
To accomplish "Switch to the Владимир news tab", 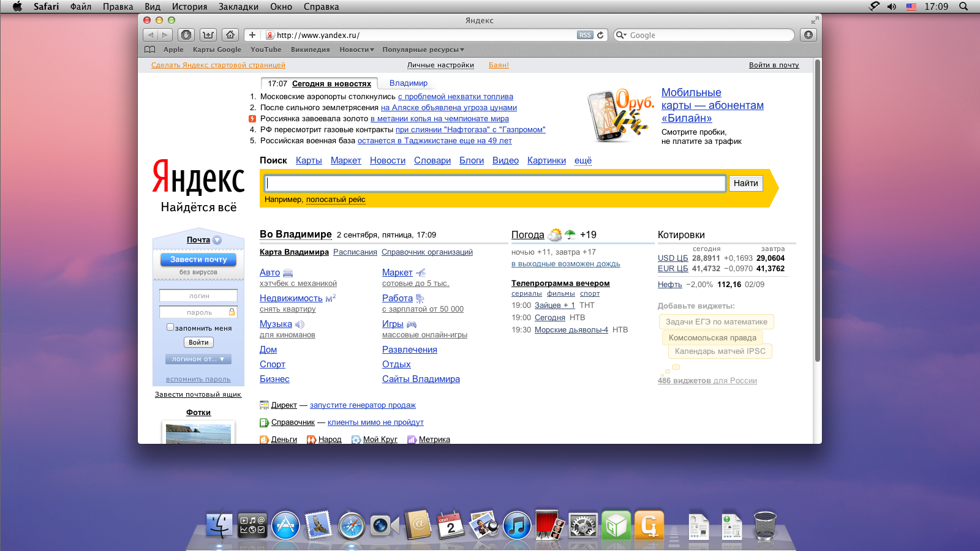I will (x=409, y=83).
